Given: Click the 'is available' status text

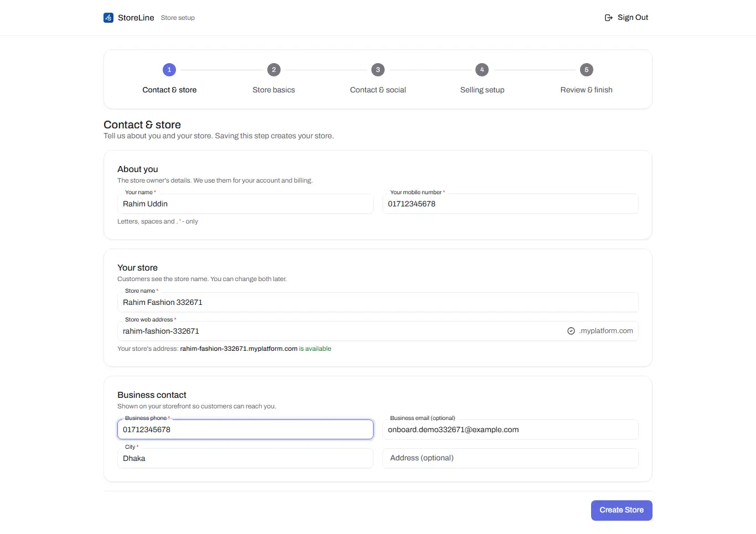Looking at the screenshot, I should 315,349.
